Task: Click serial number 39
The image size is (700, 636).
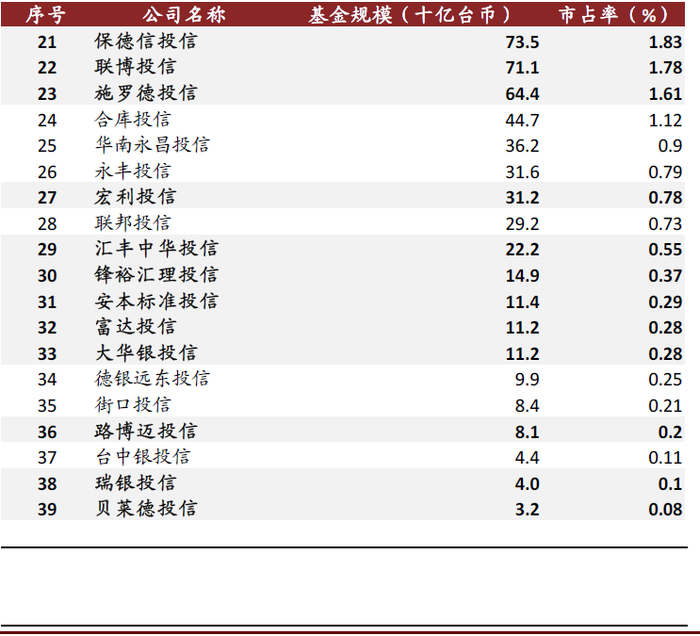Action: (x=47, y=510)
